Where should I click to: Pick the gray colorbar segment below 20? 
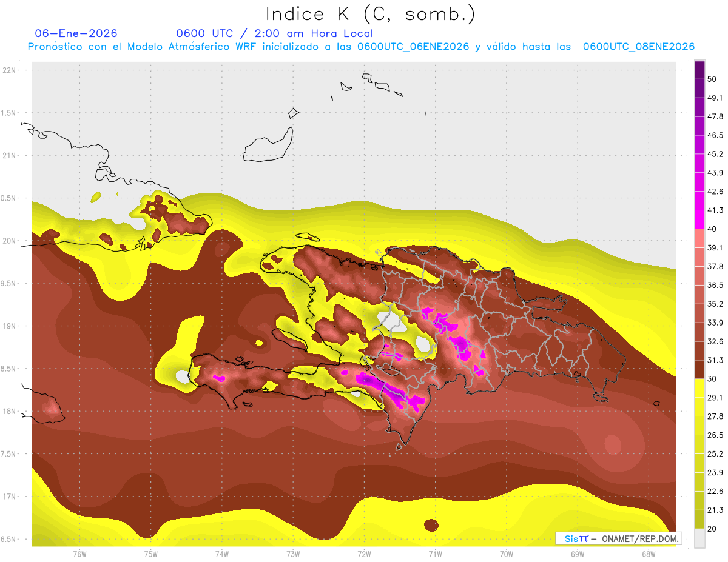(699, 538)
